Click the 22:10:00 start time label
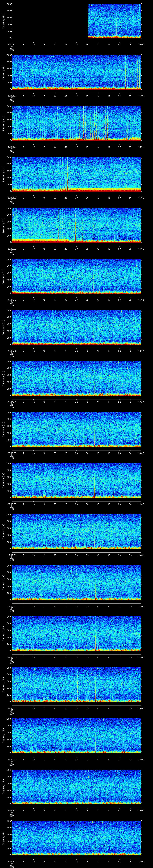153x868 pixels. point(12,96)
